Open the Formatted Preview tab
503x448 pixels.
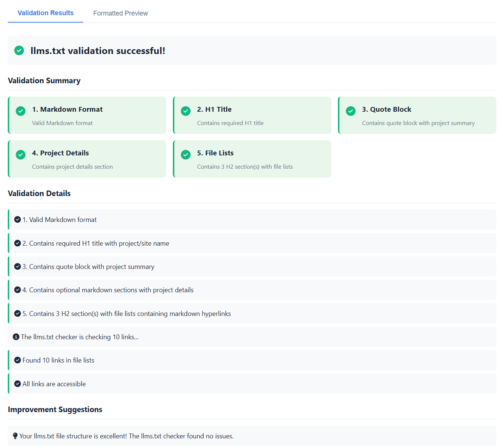coord(120,13)
